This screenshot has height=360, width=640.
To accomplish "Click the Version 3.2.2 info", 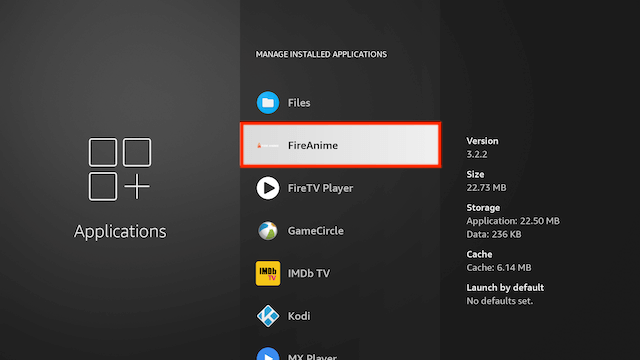I will point(482,147).
